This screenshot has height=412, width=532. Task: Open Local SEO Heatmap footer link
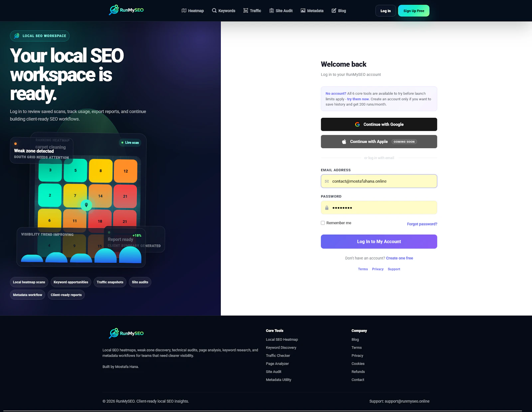pyautogui.click(x=282, y=340)
